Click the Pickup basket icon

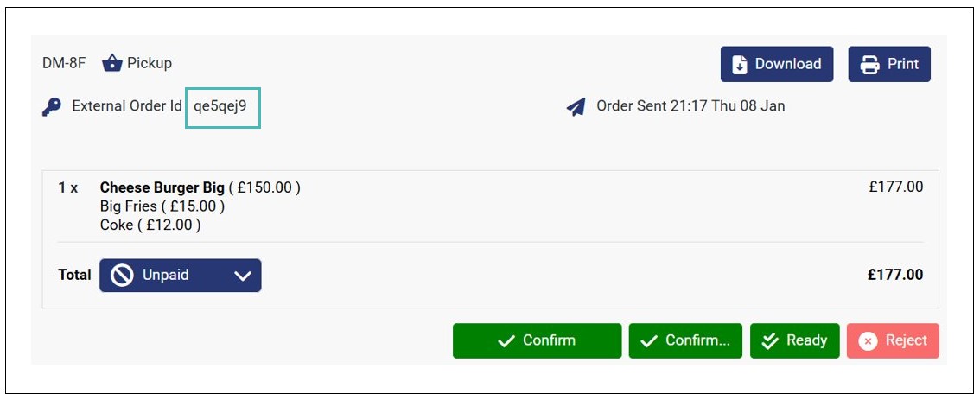point(112,63)
